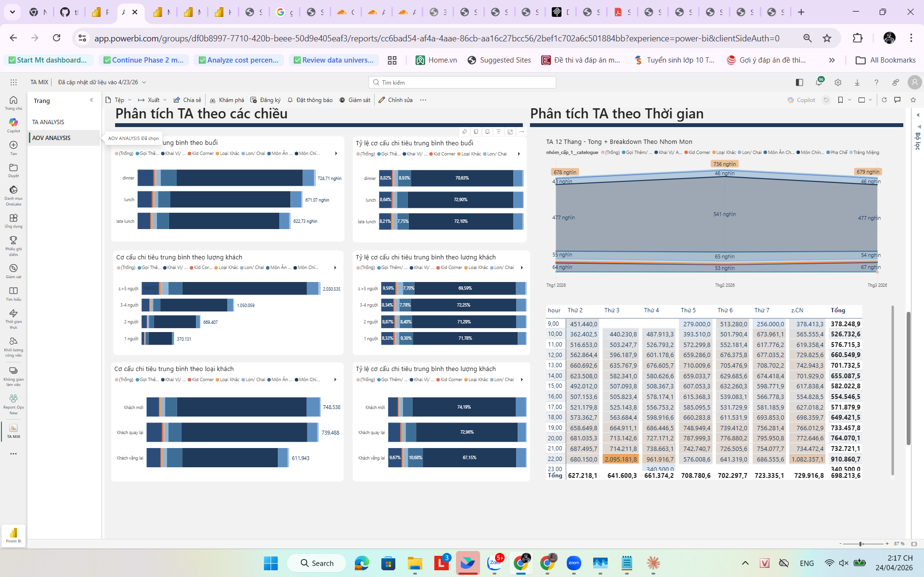Select the TA MIX workspace icon in sidebar

click(x=13, y=428)
